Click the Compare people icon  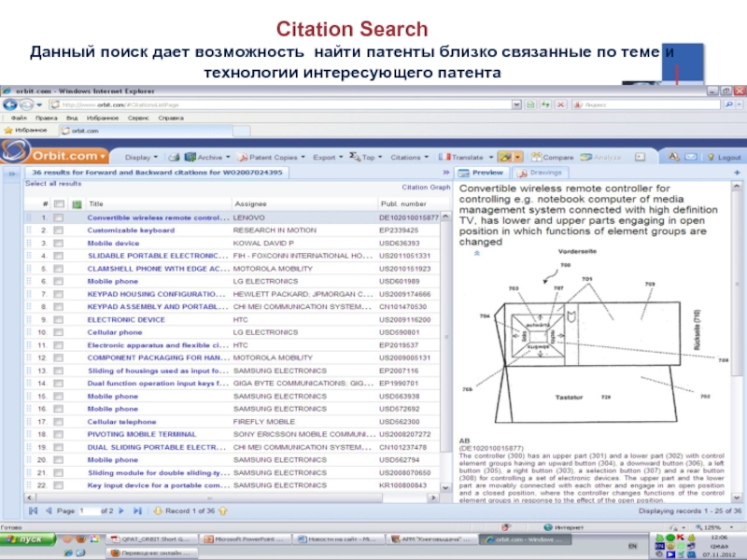(537, 157)
